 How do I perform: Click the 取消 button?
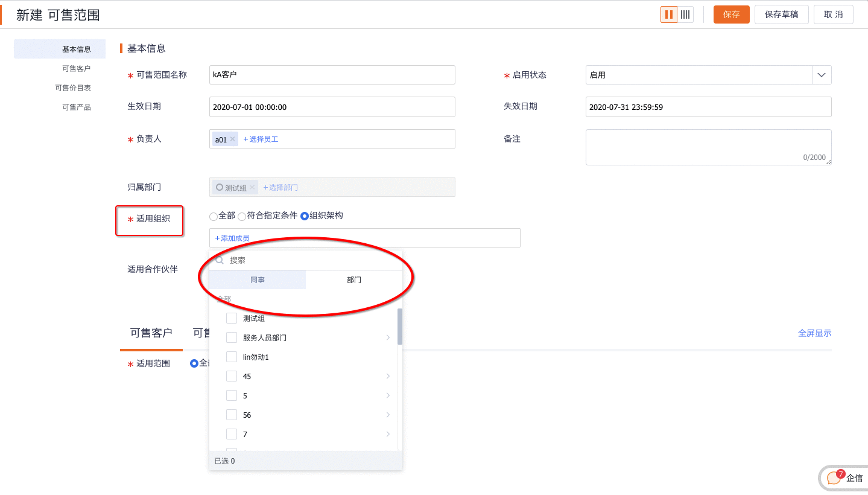click(x=834, y=14)
